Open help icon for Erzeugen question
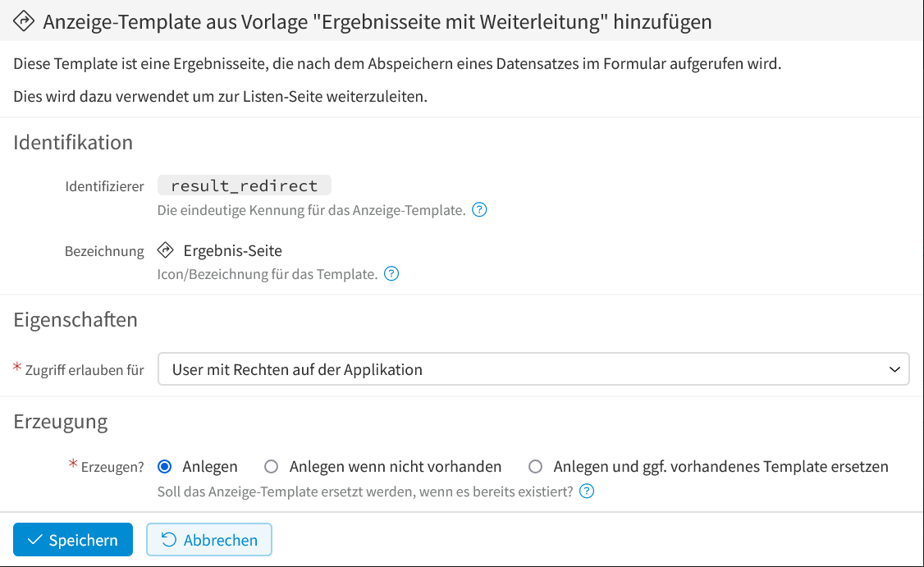The width and height of the screenshot is (924, 567). (x=587, y=492)
